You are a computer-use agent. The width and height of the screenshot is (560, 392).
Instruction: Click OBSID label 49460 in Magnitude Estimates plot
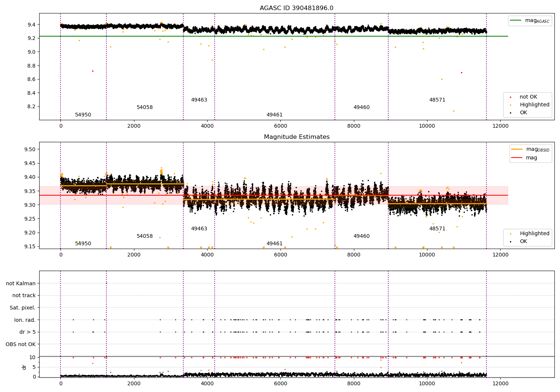coord(361,236)
